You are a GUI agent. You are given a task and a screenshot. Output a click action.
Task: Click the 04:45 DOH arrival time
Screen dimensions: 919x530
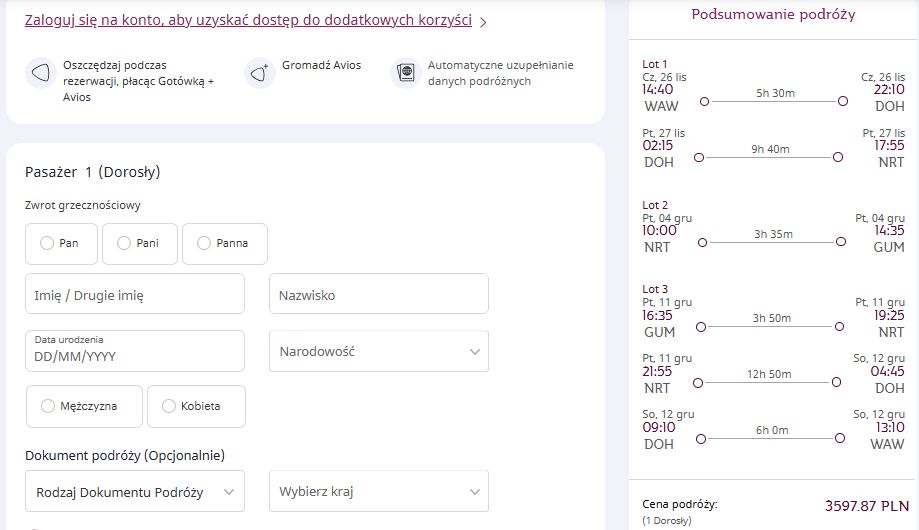click(887, 371)
